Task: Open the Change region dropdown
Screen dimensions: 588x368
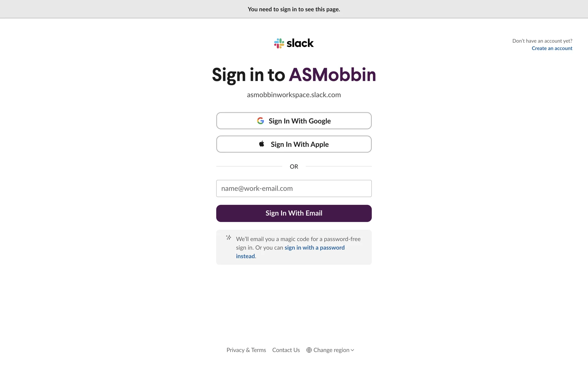Action: point(331,350)
